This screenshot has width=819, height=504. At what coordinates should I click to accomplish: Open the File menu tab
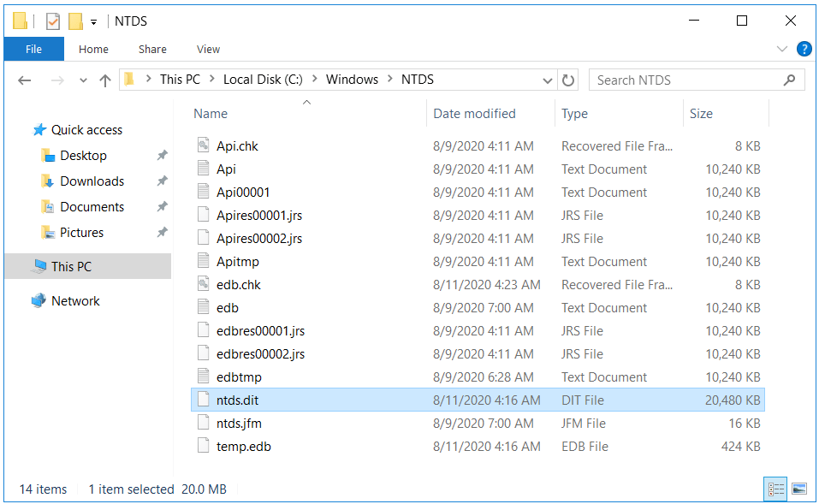tap(34, 49)
